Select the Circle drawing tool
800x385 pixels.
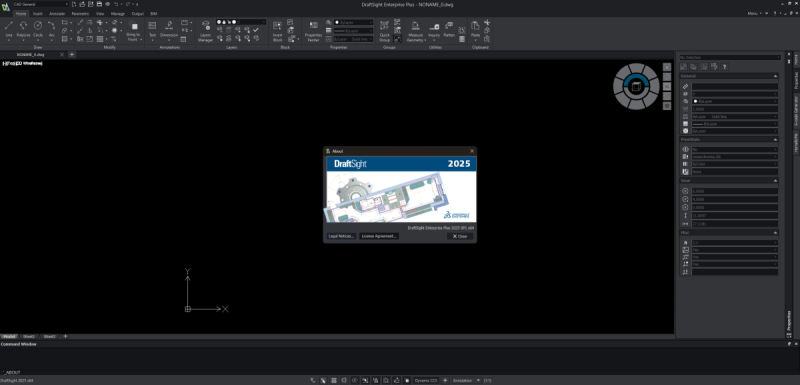coord(38,29)
